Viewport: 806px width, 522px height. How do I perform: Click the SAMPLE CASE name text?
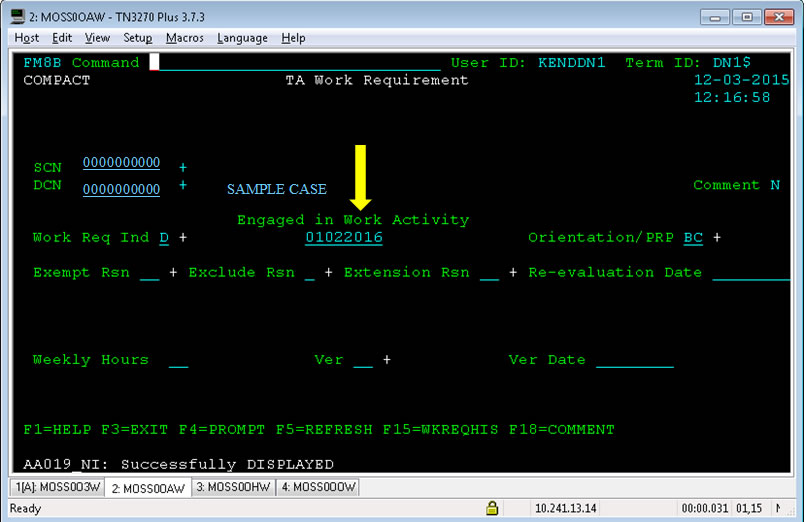tap(277, 189)
